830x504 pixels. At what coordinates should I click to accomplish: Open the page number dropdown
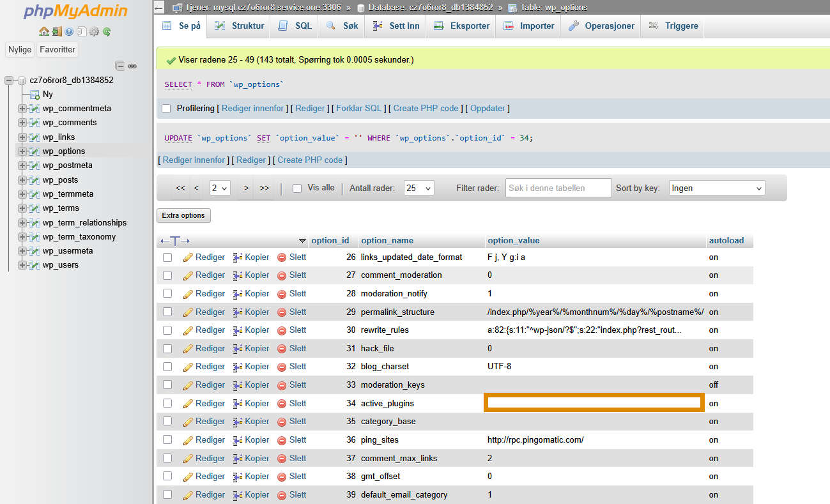220,188
